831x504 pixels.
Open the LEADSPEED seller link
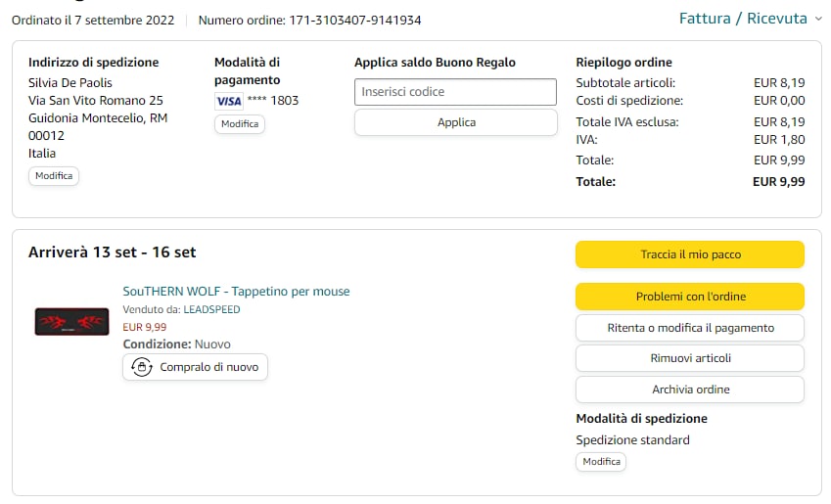point(211,309)
